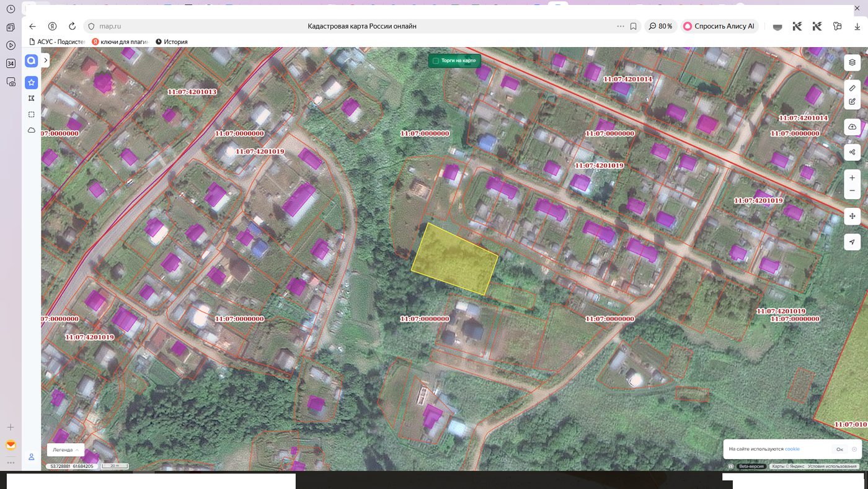Open the cookie policy link

pyautogui.click(x=792, y=449)
